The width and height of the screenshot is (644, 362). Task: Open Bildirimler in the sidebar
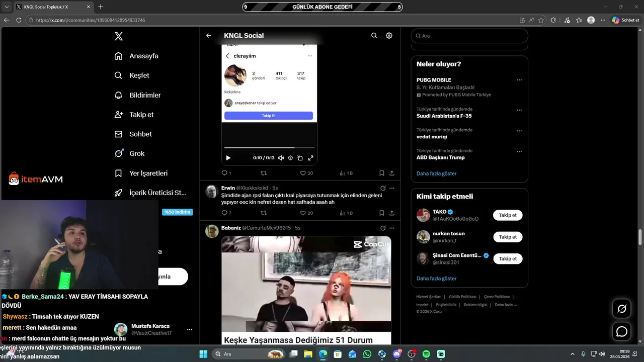pos(137,95)
